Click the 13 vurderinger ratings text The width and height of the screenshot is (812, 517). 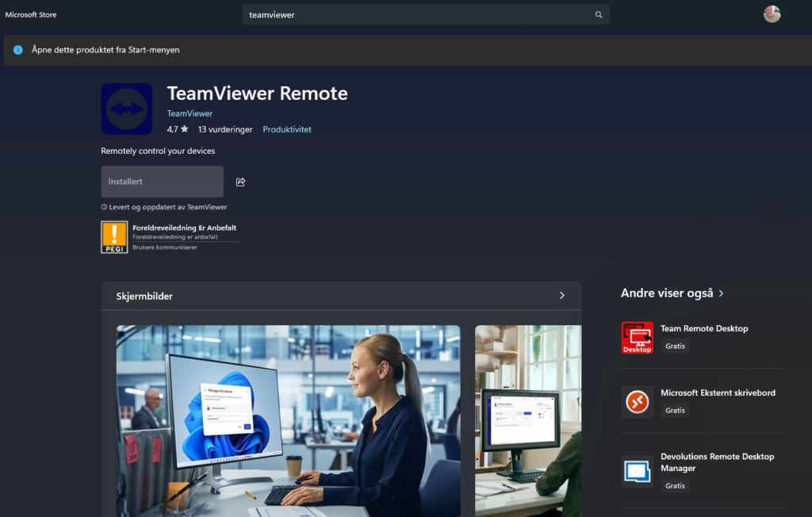click(225, 129)
